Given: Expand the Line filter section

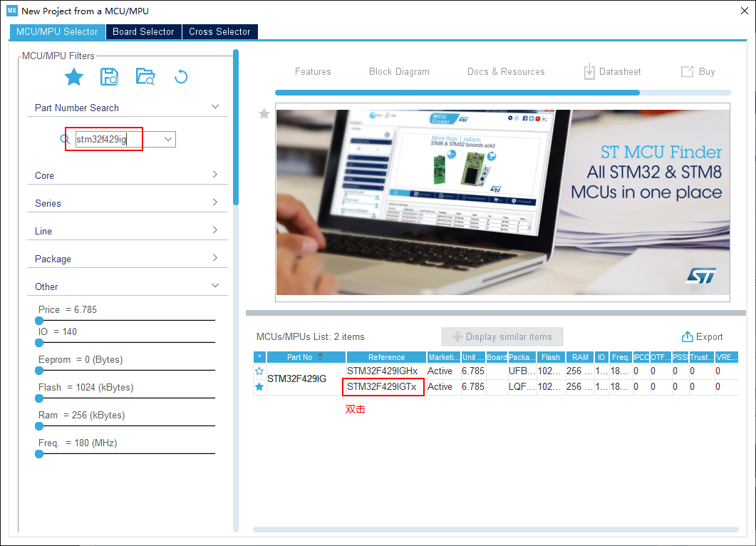Looking at the screenshot, I should coord(215,230).
